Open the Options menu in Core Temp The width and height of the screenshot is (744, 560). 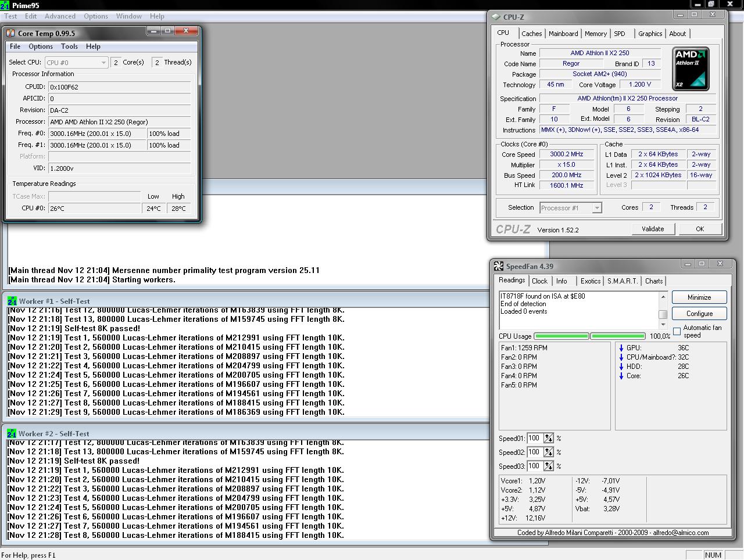(x=41, y=46)
